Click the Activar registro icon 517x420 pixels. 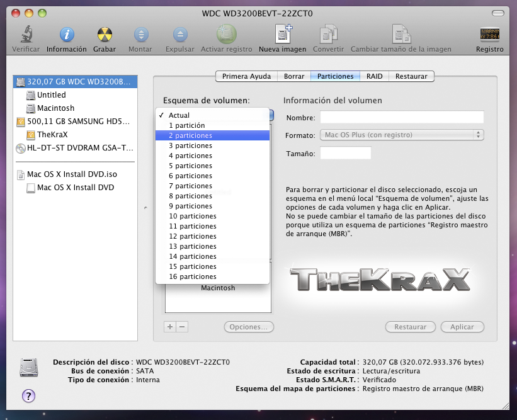coord(226,34)
